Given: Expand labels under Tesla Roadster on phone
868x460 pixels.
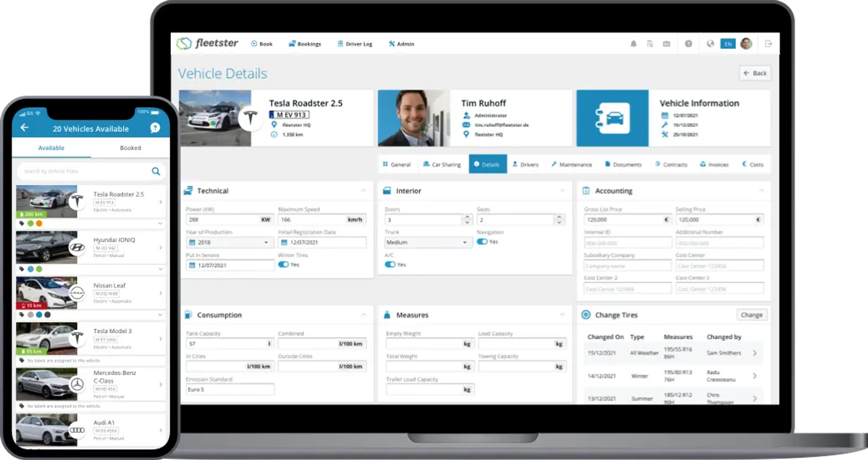Looking at the screenshot, I should (x=160, y=224).
